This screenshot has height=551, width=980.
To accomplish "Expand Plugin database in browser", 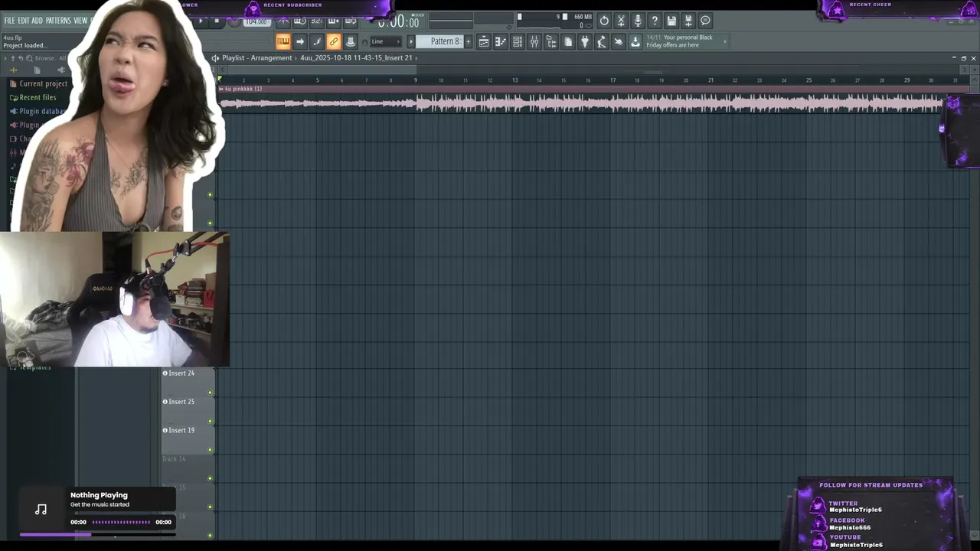I will [x=40, y=111].
